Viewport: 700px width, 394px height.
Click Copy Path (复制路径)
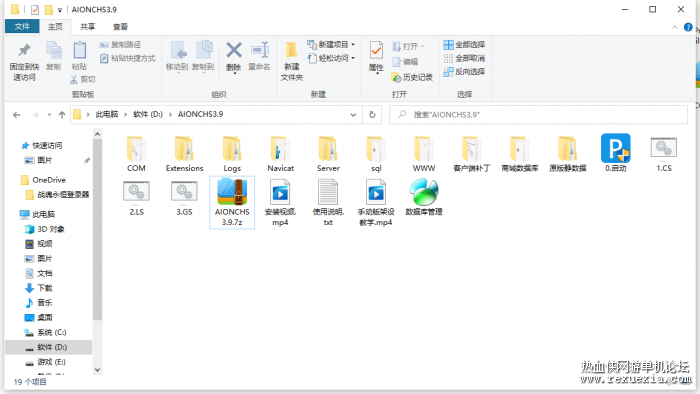(120, 45)
